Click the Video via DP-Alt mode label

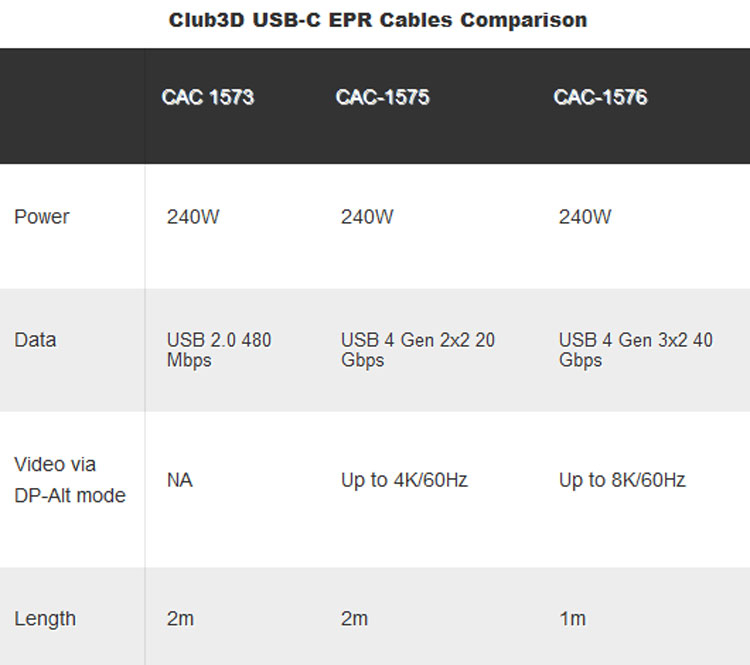click(x=70, y=480)
